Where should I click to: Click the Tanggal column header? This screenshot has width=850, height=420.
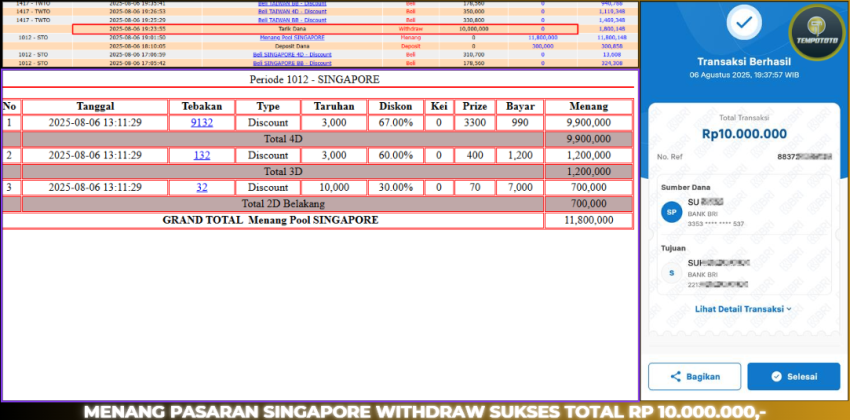tap(95, 107)
